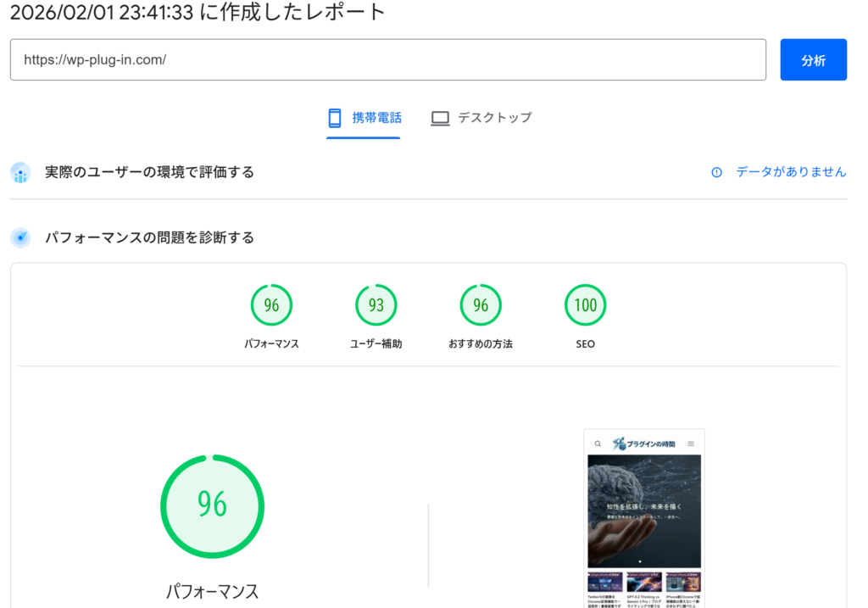Focus the URL field containing https://wp-plug-in.com/
Viewport: 868px width, 608px height.
(387, 59)
